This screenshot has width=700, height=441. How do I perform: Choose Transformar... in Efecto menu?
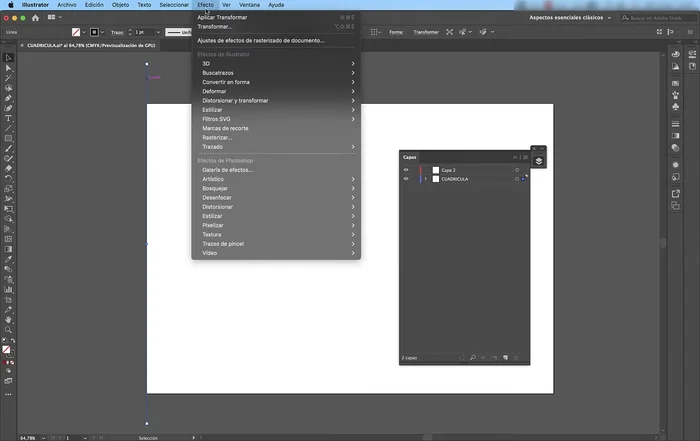tap(276, 27)
